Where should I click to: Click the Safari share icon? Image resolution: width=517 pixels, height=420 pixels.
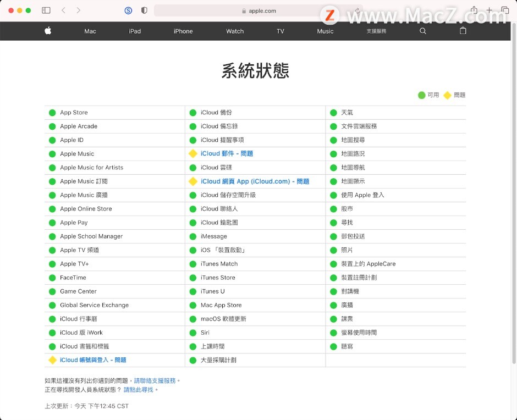click(473, 10)
